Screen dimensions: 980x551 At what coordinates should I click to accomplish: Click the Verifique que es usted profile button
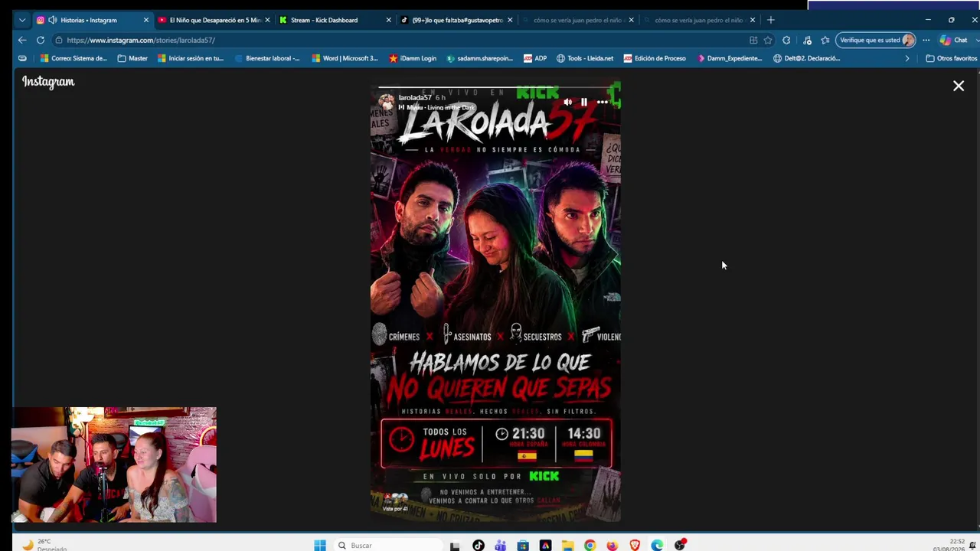[877, 40]
